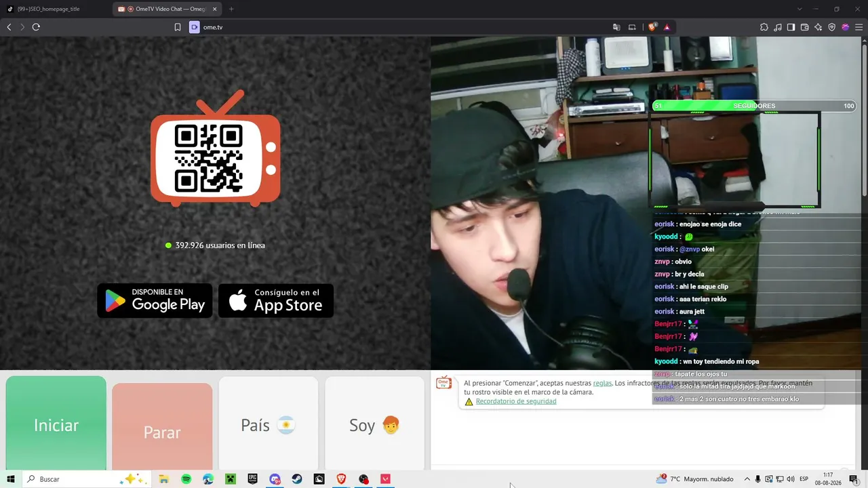The image size is (868, 488).
Task: Open the reglas link
Action: (602, 383)
